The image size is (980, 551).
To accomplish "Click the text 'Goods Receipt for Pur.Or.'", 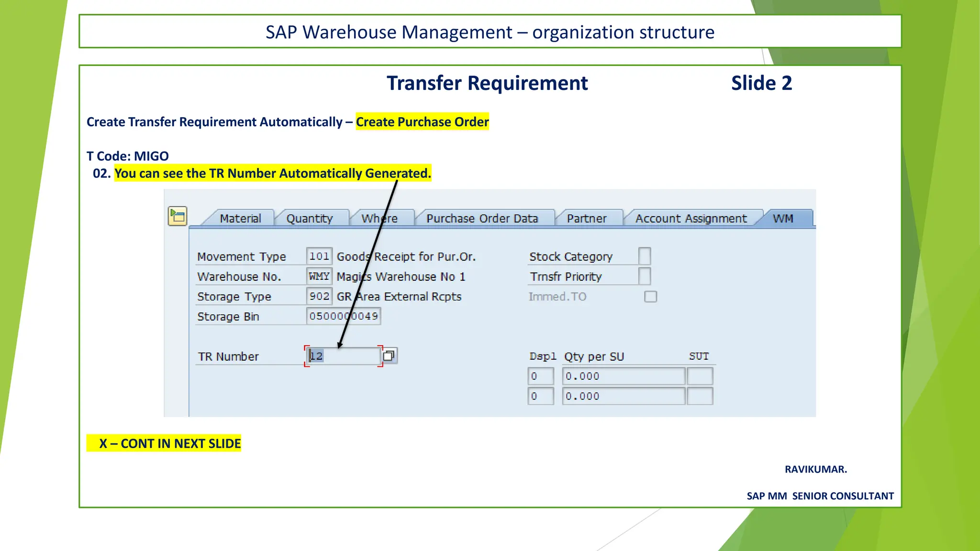I will coord(406,257).
